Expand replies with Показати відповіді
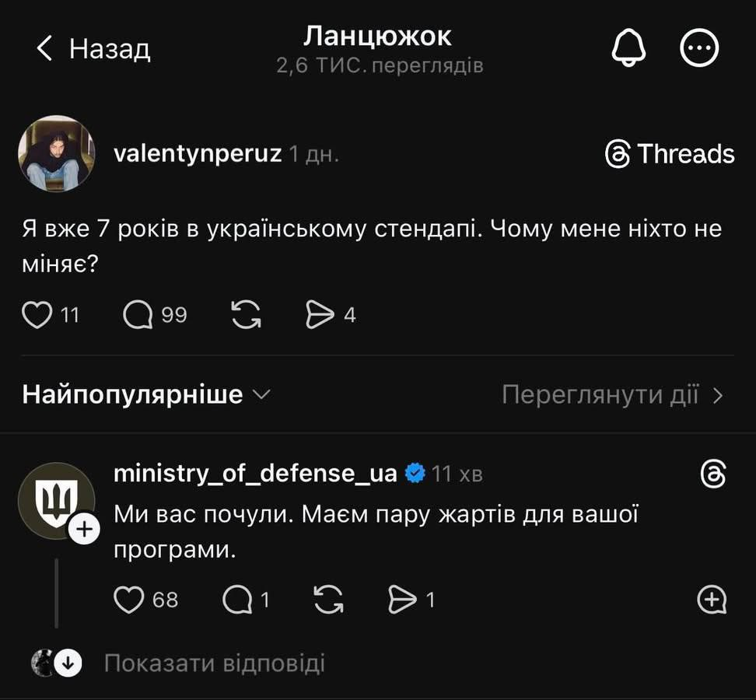 [214, 663]
